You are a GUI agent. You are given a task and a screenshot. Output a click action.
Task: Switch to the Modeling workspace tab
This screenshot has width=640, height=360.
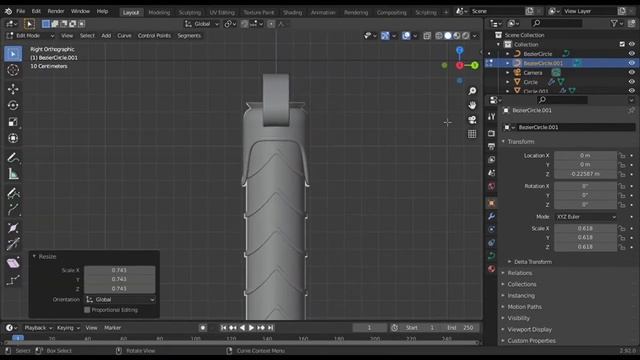tap(159, 12)
